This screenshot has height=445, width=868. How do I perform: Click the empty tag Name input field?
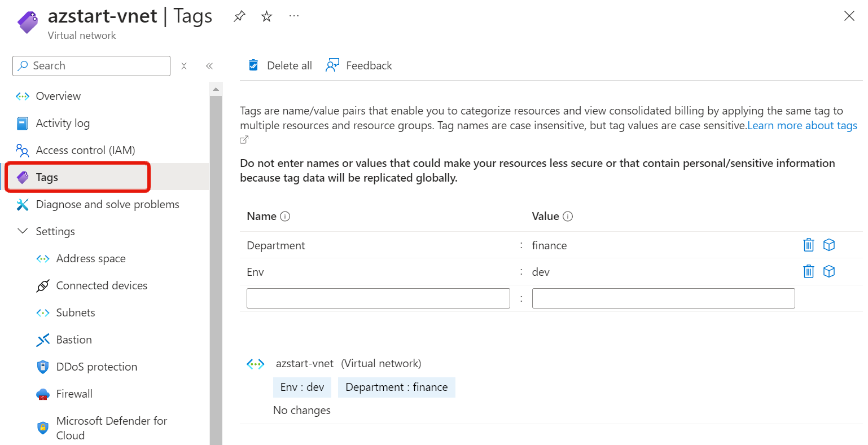[x=378, y=298]
